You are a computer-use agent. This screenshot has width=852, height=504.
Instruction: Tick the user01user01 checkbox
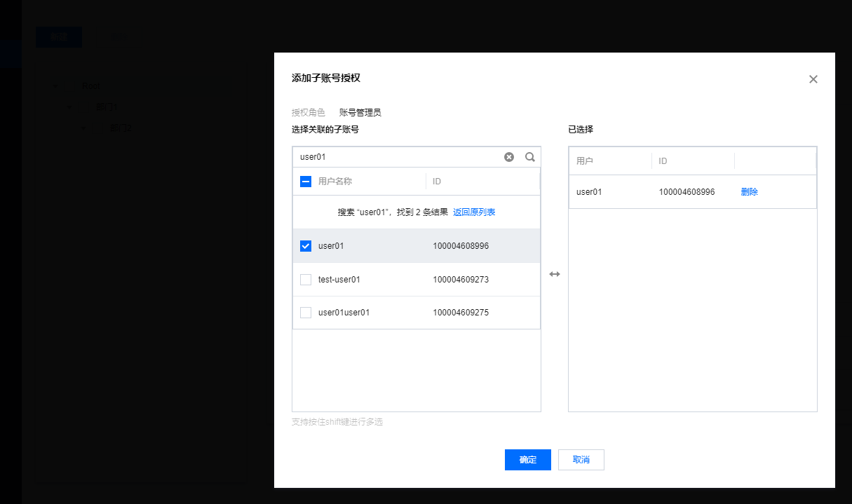point(306,313)
